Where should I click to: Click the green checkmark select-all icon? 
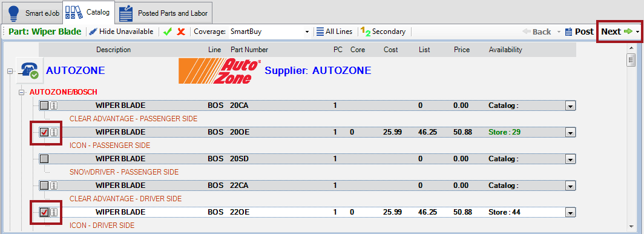click(167, 32)
